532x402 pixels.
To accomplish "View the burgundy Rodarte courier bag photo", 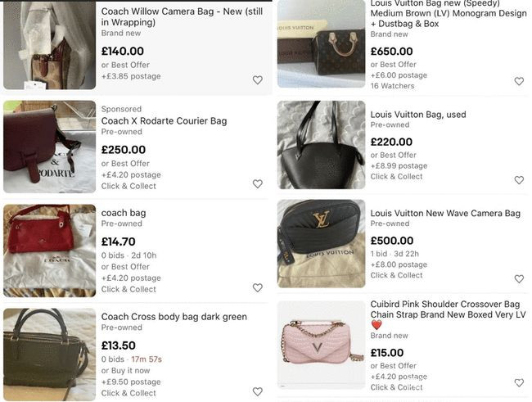I will (x=50, y=147).
